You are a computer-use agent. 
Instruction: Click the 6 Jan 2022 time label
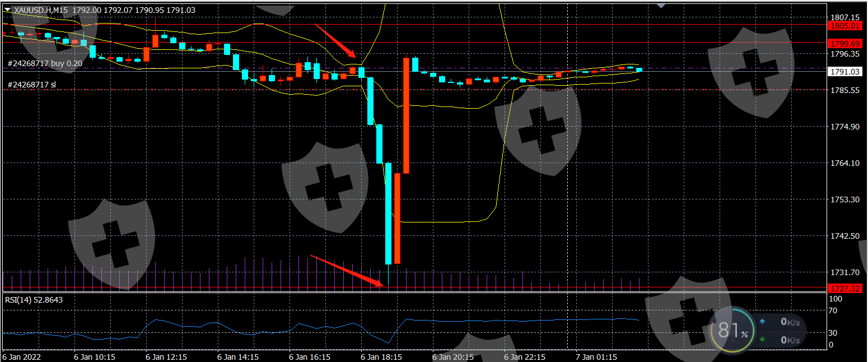pos(22,356)
